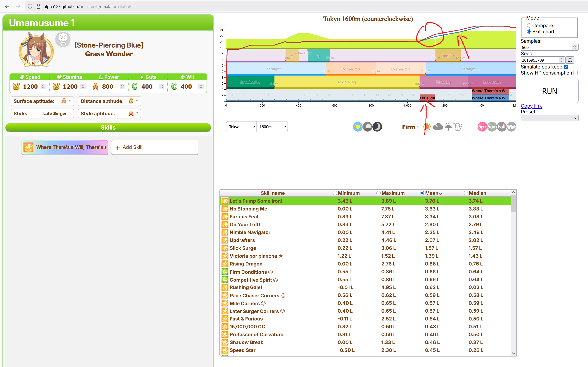Viewport: 588px width, 367px height.
Task: Click the browser back arrow
Action: point(7,7)
